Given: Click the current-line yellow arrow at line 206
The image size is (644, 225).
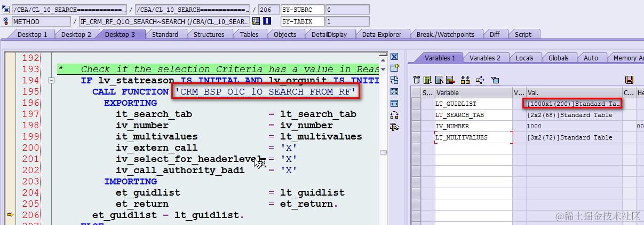Looking at the screenshot, I should coord(10,215).
